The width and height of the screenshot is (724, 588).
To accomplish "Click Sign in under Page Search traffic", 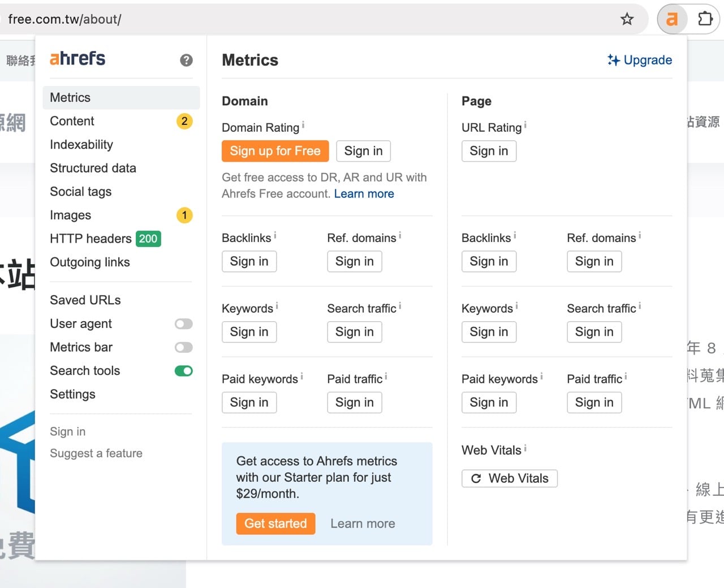I will [594, 332].
